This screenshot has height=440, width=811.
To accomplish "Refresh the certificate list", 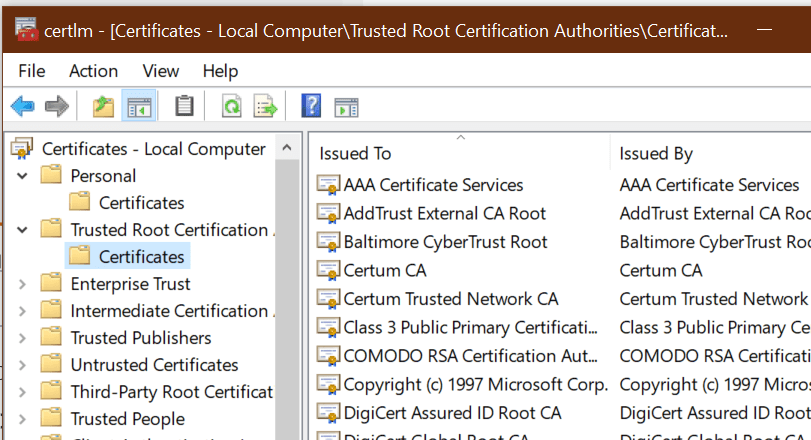I will click(x=231, y=106).
